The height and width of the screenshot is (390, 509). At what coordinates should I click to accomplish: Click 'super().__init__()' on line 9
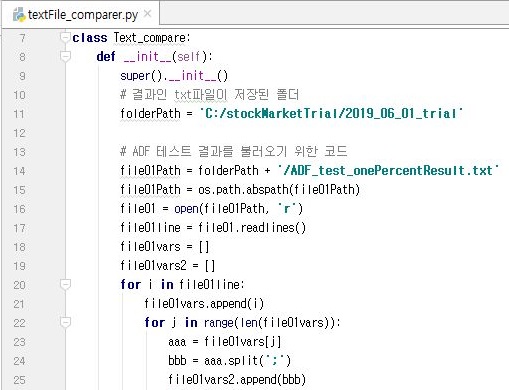click(174, 76)
